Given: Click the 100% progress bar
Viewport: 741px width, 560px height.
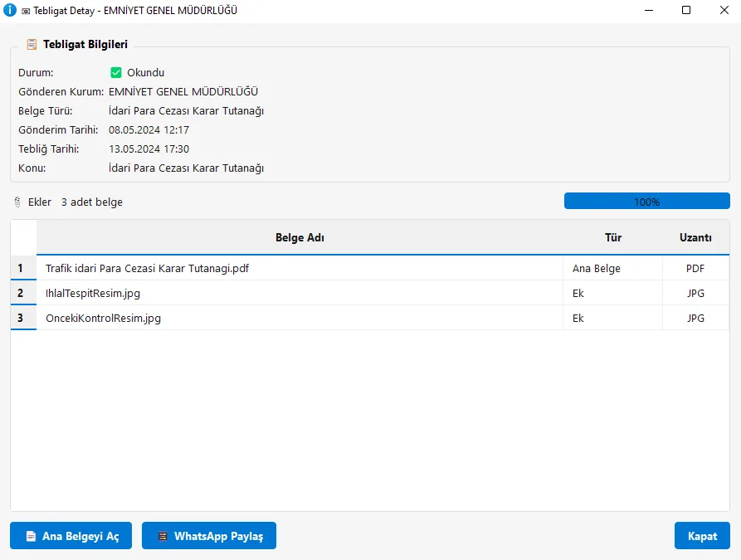Looking at the screenshot, I should [x=646, y=202].
